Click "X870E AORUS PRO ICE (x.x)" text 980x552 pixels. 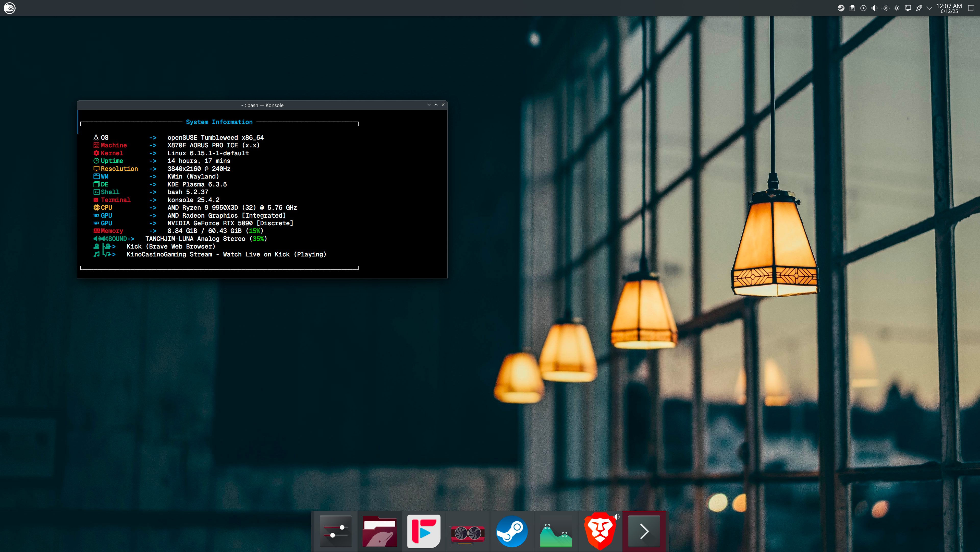213,145
